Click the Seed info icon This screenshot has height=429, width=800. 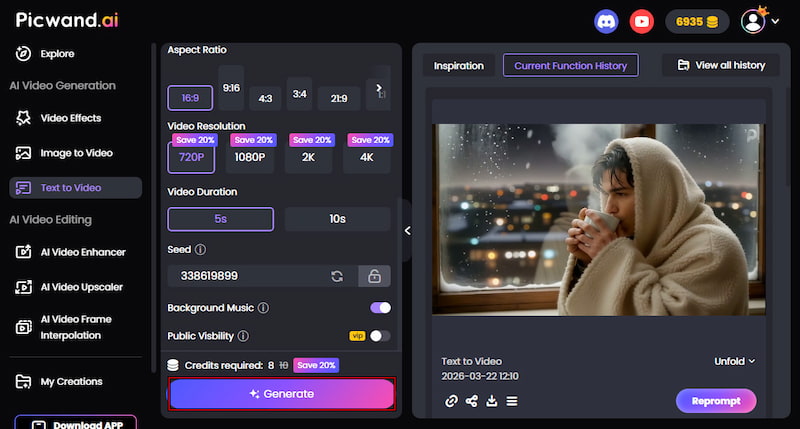click(x=201, y=249)
